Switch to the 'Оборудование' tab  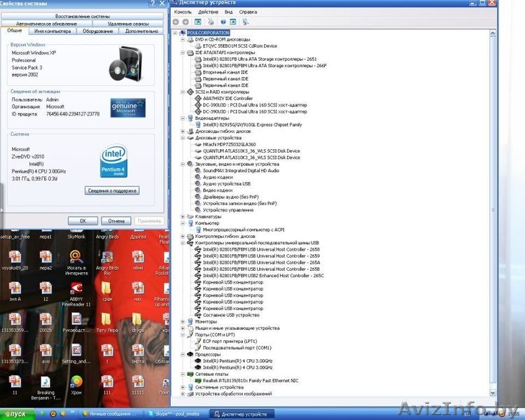tap(97, 31)
